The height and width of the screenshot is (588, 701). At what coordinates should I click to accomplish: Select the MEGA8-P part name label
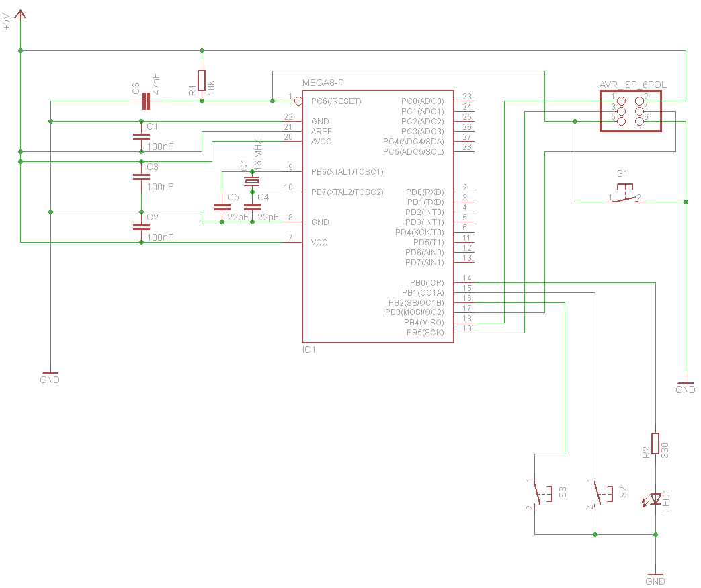[323, 83]
